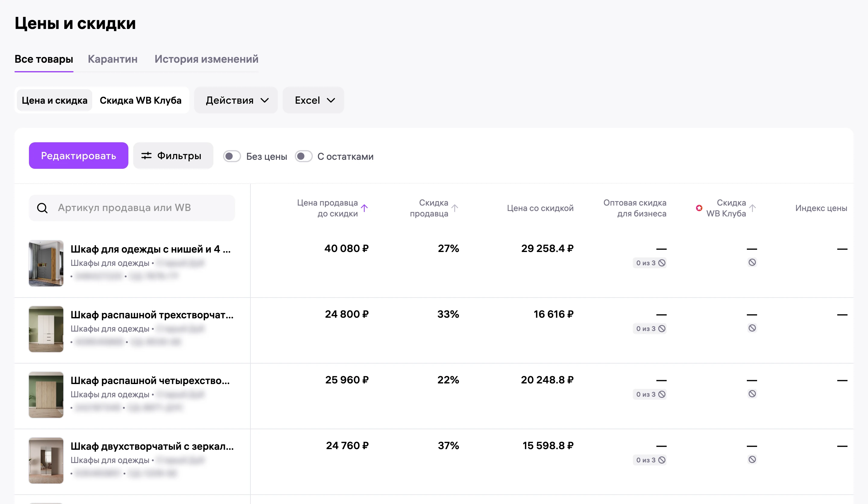The height and width of the screenshot is (504, 868).
Task: Click the Редактировать button
Action: (x=79, y=156)
